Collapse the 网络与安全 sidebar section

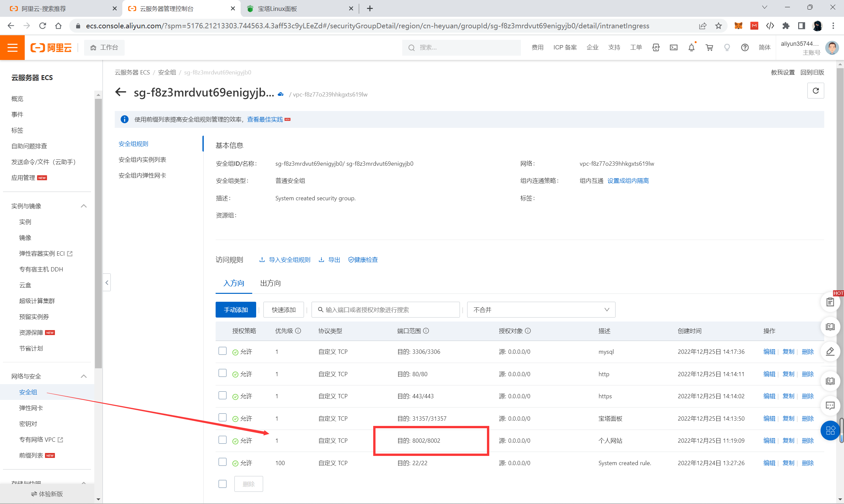[84, 376]
